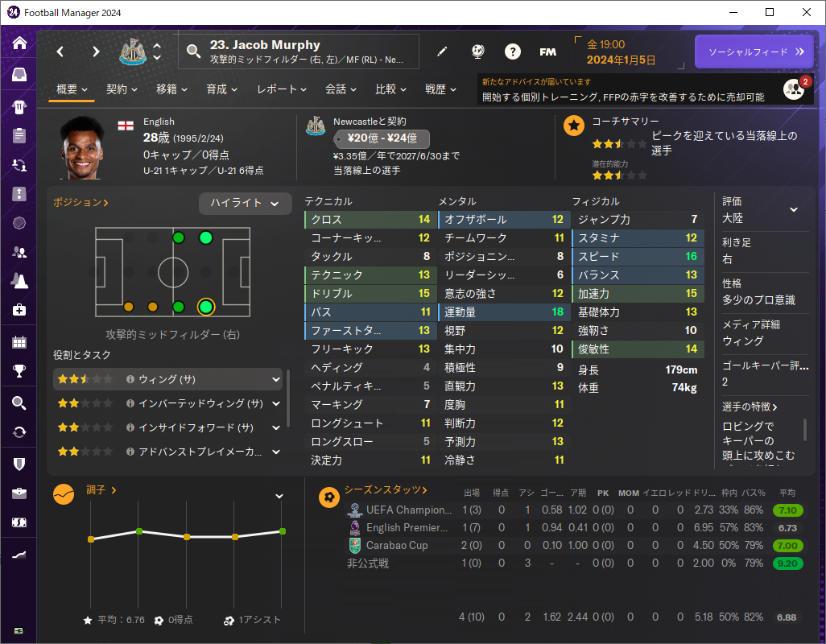
Task: Click the コーチサマリー star icon
Action: pos(574,126)
